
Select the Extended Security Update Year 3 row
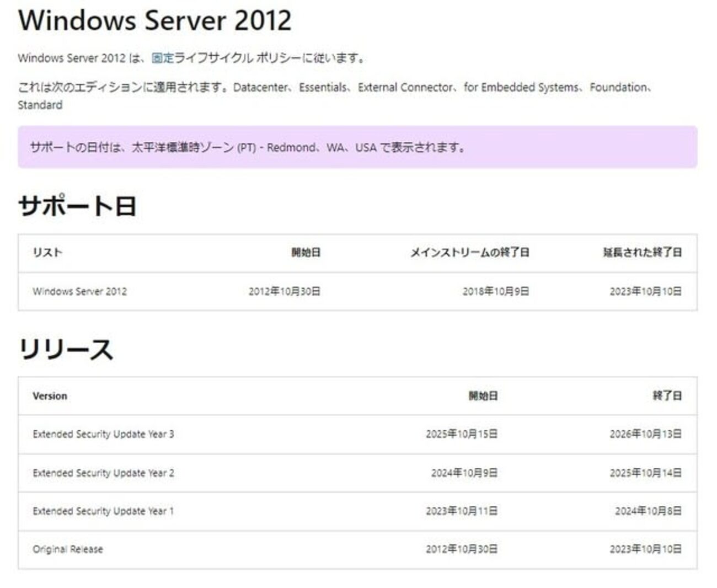pos(102,435)
